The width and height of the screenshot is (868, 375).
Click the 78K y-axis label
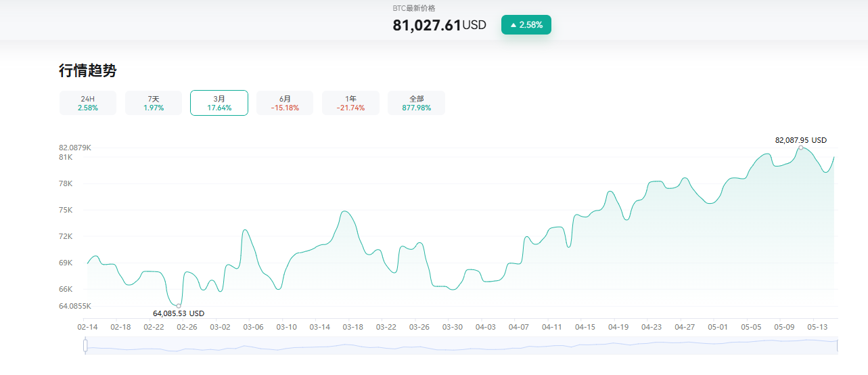[66, 183]
